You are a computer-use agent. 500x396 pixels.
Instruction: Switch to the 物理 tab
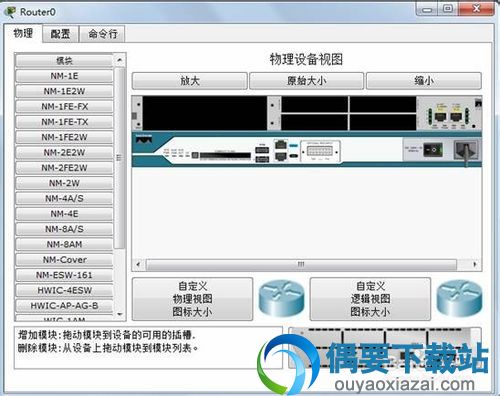(23, 33)
